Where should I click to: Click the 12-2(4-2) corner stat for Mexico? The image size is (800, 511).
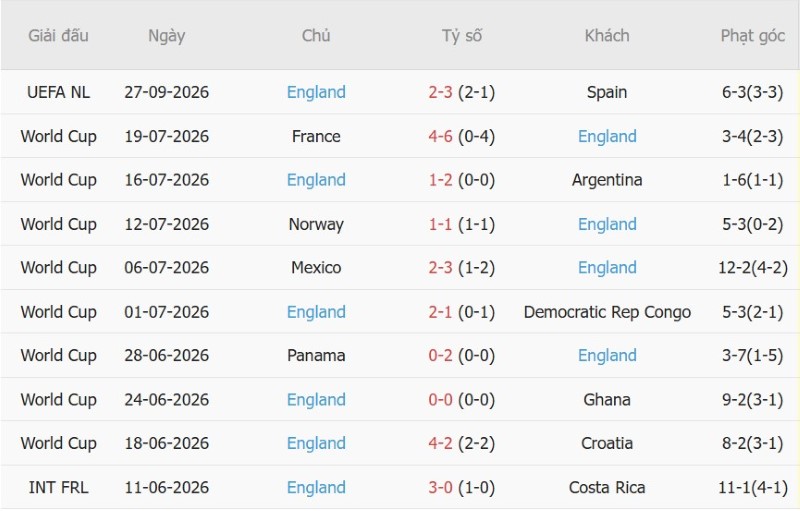click(x=753, y=268)
